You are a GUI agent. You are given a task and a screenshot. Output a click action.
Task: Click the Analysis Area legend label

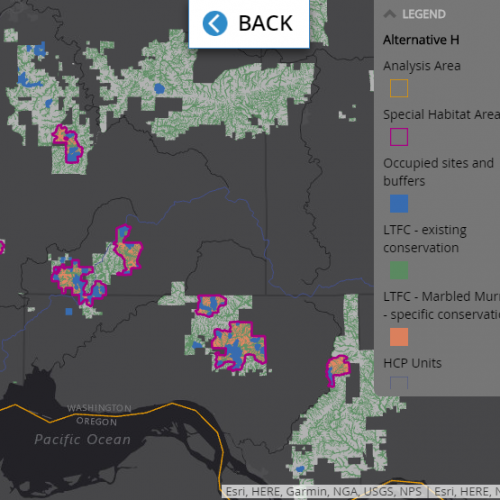tap(422, 66)
